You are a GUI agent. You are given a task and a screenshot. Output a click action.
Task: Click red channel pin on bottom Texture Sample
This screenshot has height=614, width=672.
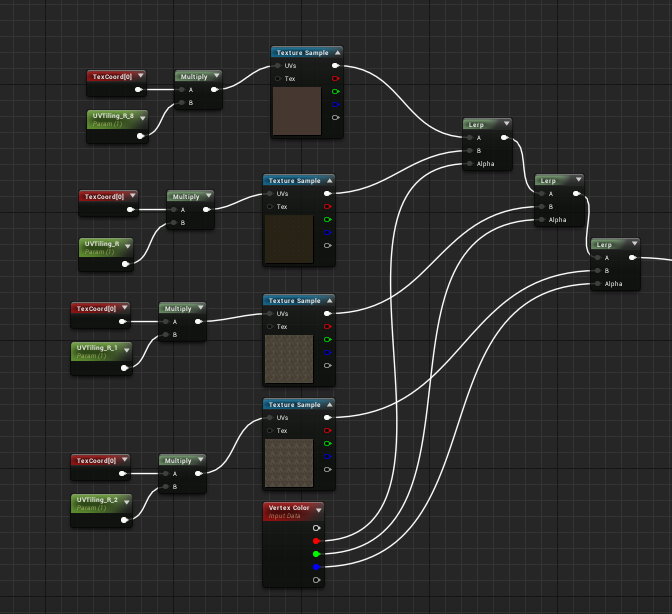(327, 430)
